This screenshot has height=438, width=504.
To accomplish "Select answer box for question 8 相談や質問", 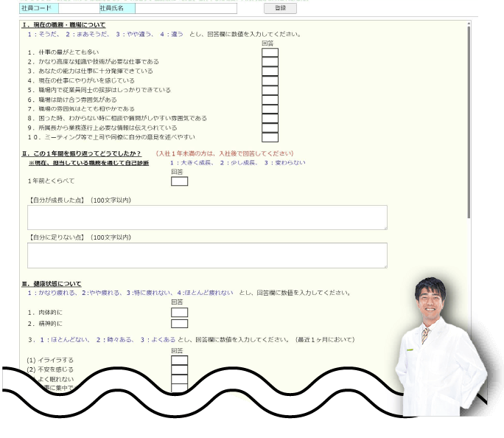I will tap(270, 118).
